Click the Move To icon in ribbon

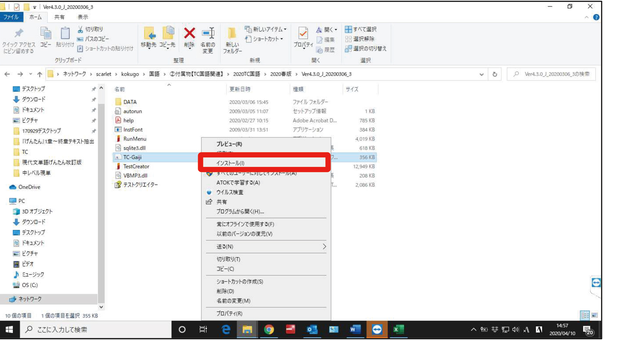pos(148,37)
